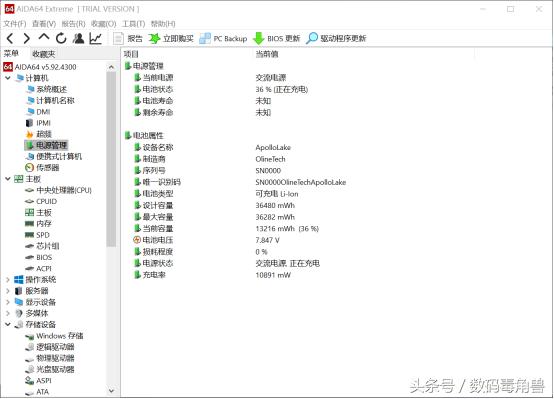
Task: Select 中央处理器(CPU) in the tree
Action: tap(59, 190)
